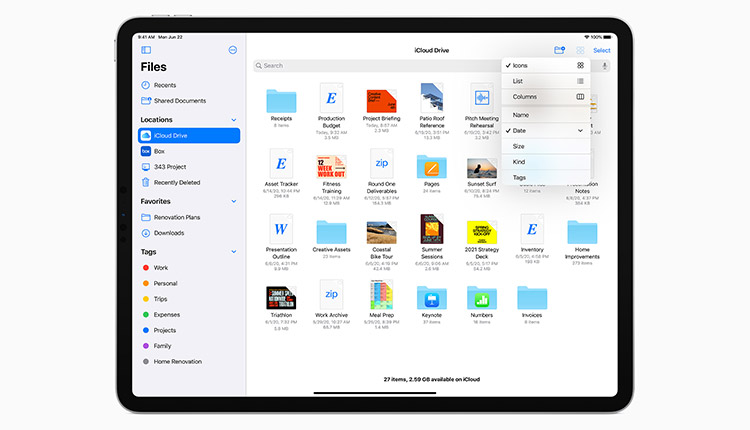Tap the Wi-Fi status icon
The width and height of the screenshot is (750, 430).
[x=586, y=37]
